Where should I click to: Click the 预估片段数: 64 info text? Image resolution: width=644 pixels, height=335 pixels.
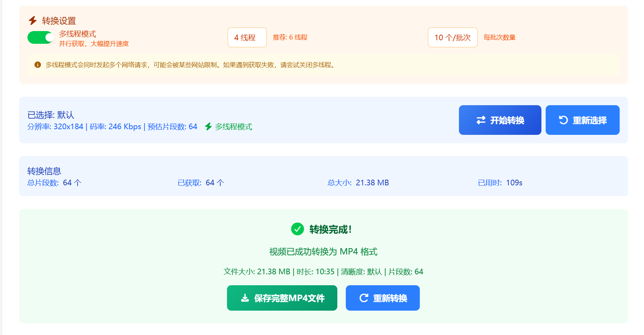pyautogui.click(x=171, y=126)
